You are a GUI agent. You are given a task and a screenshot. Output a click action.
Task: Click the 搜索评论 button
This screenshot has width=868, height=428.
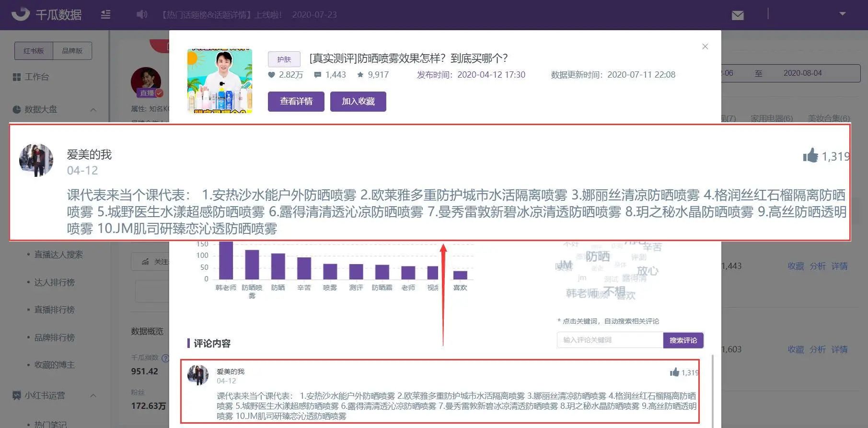(x=683, y=340)
